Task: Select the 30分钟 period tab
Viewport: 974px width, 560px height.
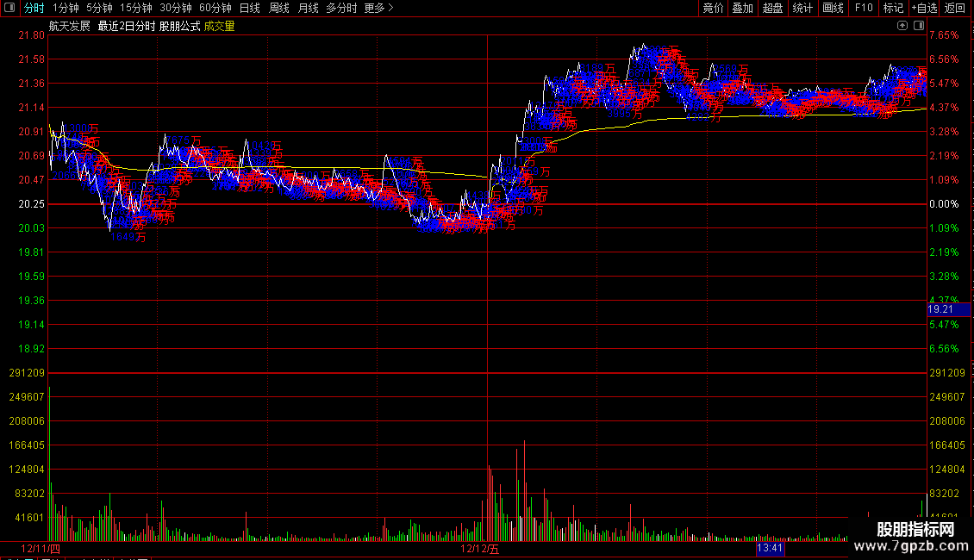Action: click(x=176, y=8)
